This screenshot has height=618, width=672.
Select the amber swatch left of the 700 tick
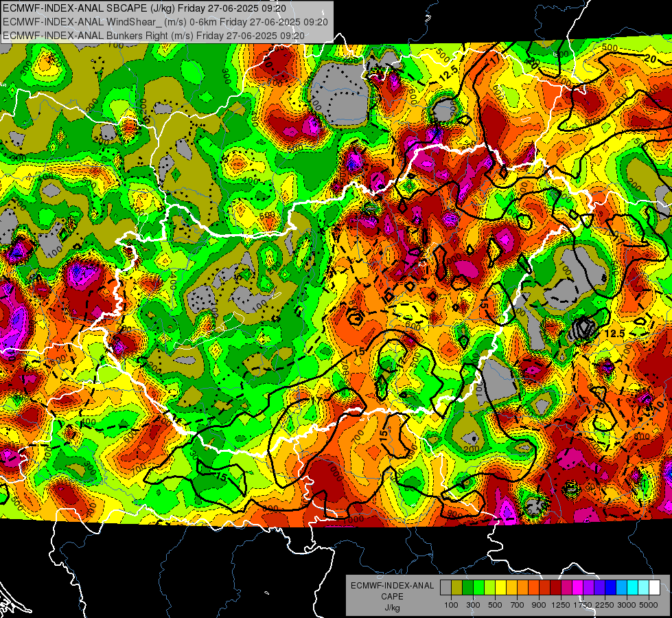tap(511, 588)
